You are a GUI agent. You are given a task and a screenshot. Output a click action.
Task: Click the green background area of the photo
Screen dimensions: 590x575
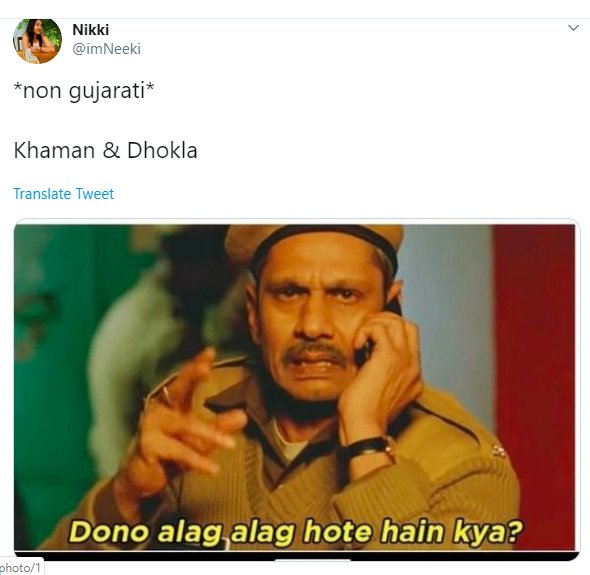click(49, 376)
